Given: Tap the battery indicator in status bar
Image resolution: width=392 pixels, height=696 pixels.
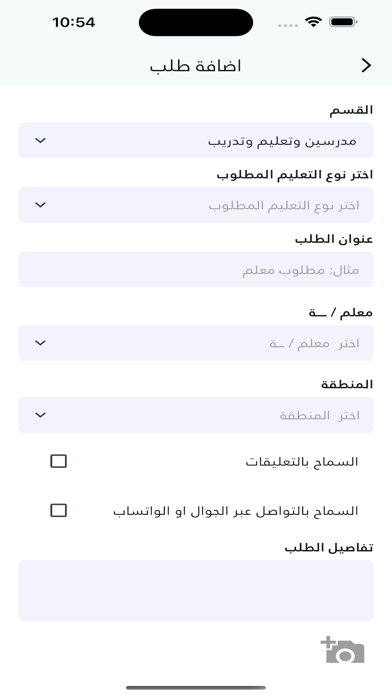Looking at the screenshot, I should (343, 22).
